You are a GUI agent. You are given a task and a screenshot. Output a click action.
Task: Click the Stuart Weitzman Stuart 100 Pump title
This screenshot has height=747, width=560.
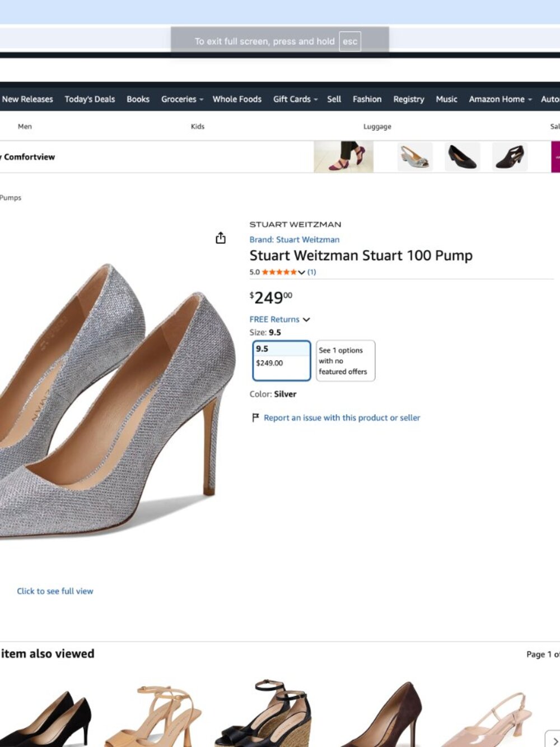pos(361,256)
